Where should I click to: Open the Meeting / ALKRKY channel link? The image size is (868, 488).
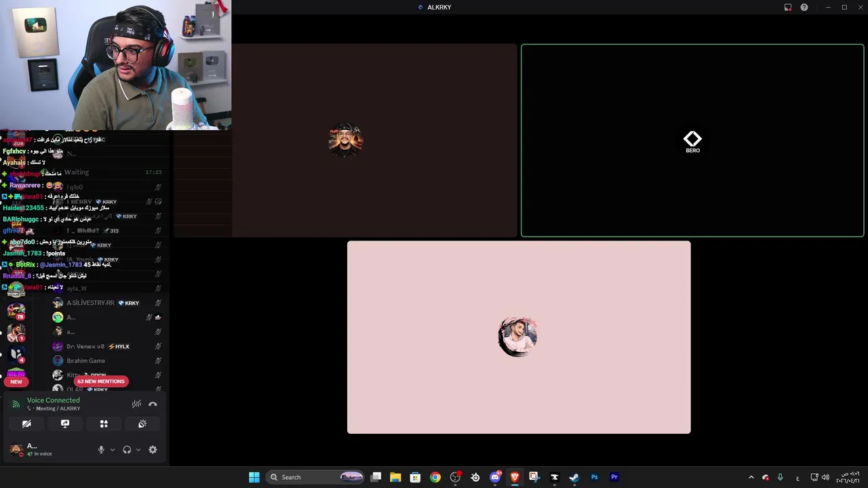[58, 409]
